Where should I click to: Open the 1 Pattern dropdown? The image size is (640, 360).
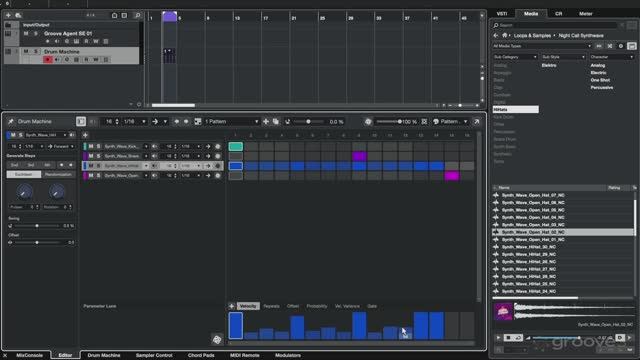pos(231,122)
